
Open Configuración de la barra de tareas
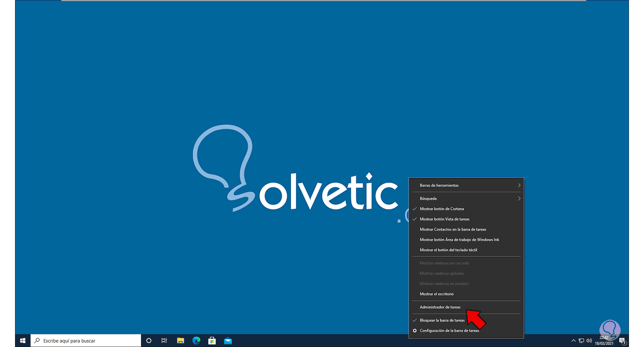(449, 331)
